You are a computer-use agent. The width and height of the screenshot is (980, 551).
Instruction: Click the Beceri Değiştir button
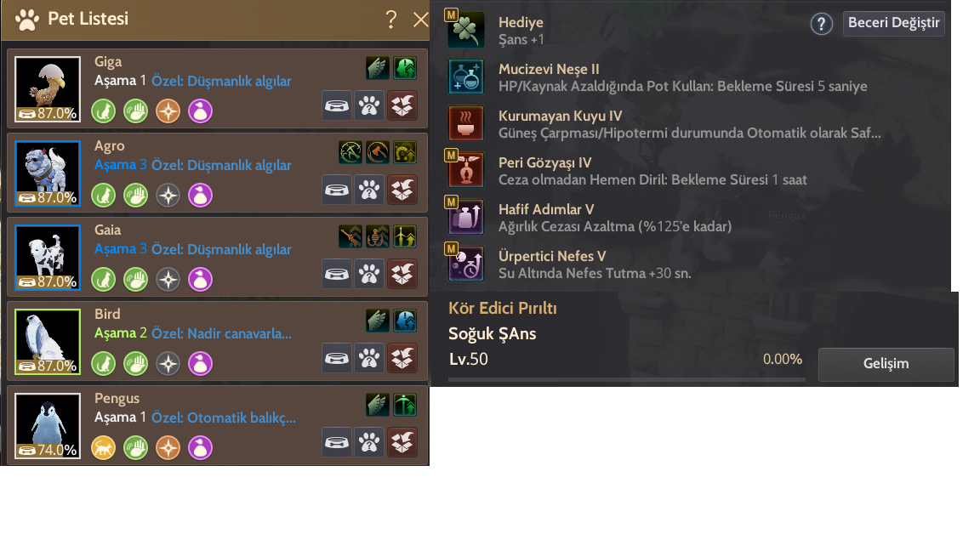pos(894,23)
